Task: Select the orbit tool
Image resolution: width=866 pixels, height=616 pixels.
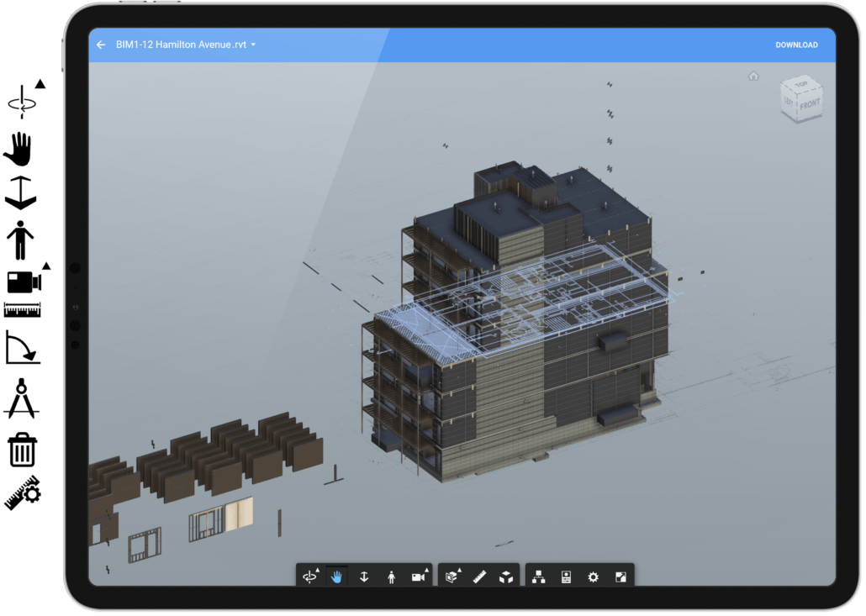Action: pos(310,577)
